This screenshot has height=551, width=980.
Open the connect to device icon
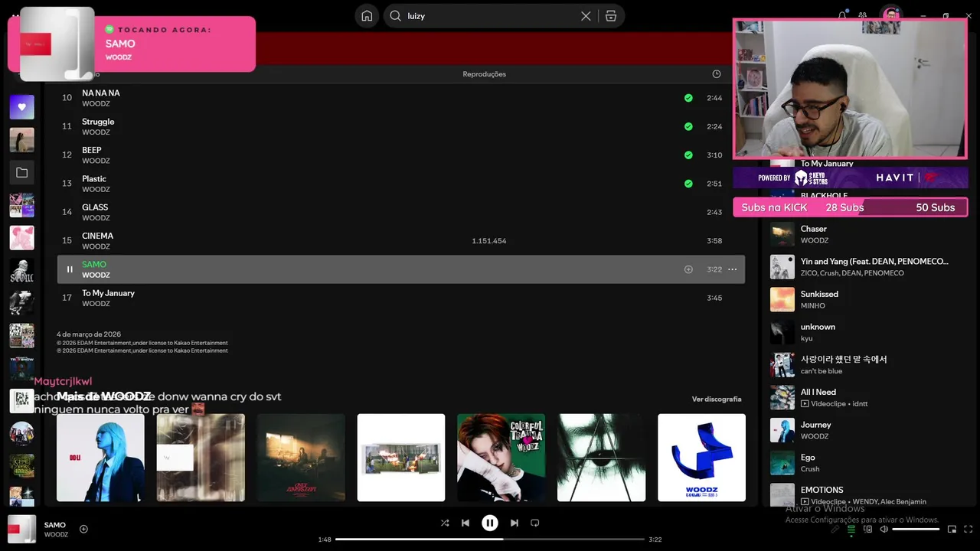click(x=867, y=529)
